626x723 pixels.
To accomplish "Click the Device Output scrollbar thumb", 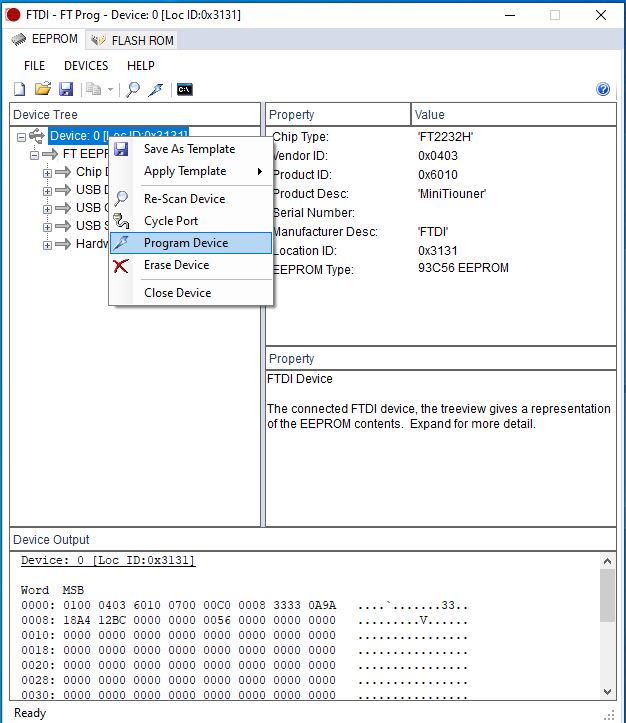I will [x=608, y=595].
